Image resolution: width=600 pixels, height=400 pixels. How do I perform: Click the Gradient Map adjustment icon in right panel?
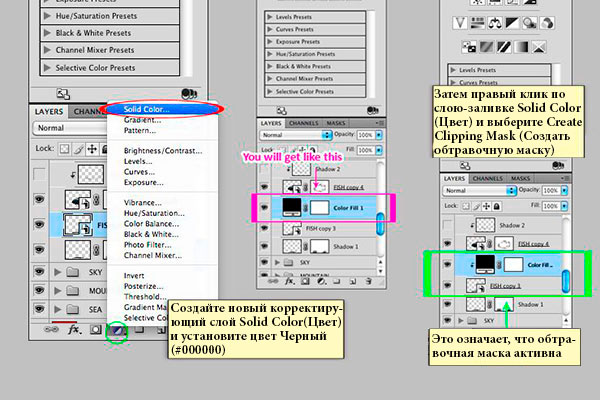(x=522, y=47)
